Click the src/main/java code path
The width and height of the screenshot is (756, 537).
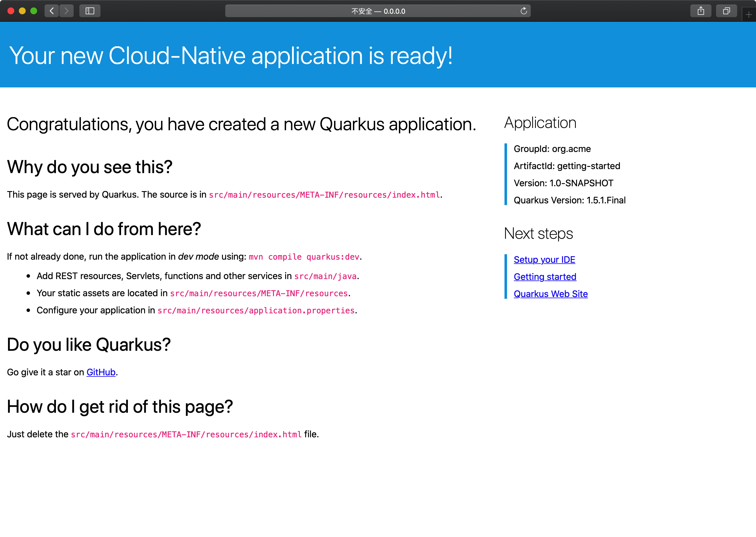325,276
